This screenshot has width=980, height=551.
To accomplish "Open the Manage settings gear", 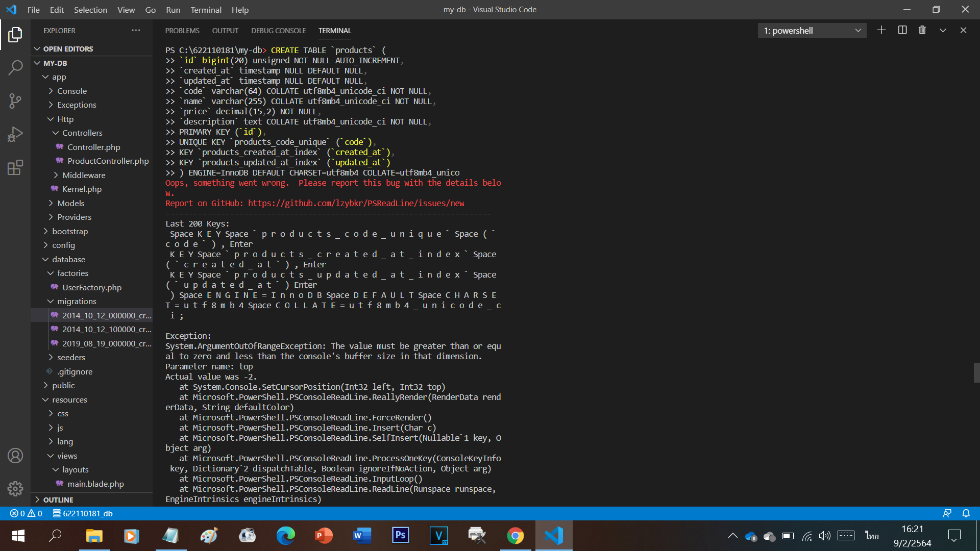I will click(15, 488).
